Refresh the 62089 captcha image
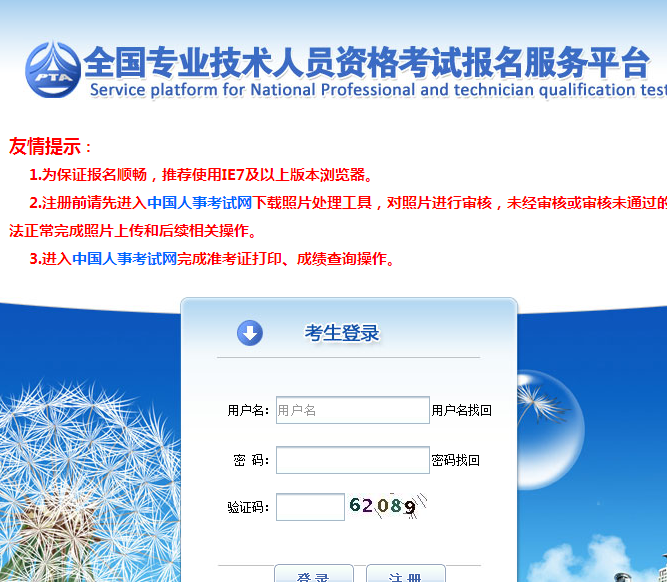Image resolution: width=667 pixels, height=582 pixels. click(x=388, y=506)
